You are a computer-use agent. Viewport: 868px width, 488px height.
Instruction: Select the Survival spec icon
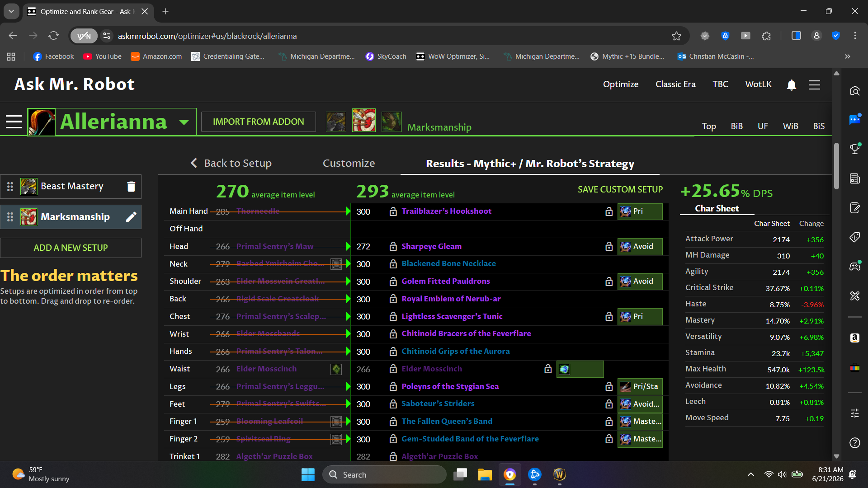click(x=392, y=122)
